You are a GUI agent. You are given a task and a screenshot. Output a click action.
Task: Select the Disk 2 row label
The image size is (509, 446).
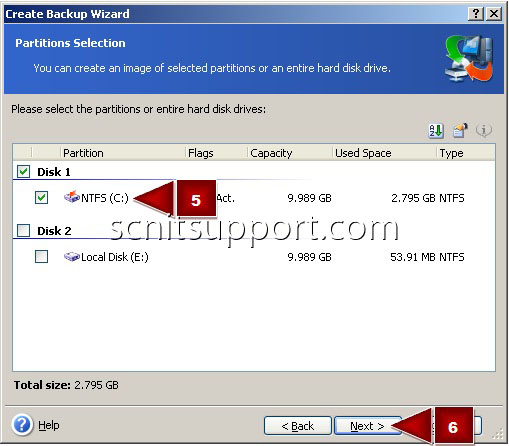(54, 231)
